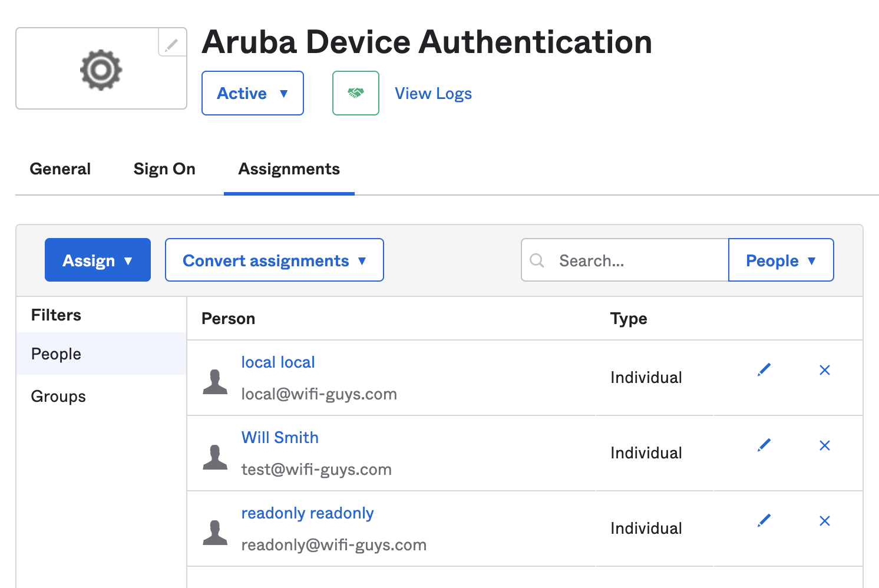879x588 pixels.
Task: Remove readonly readonly using the X icon
Action: [824, 521]
